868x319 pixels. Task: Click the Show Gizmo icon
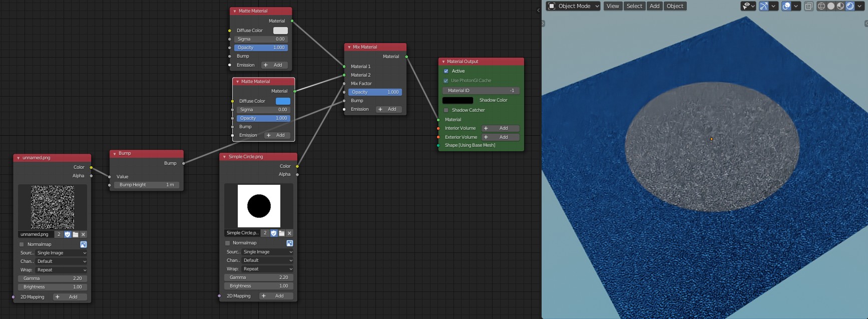click(763, 6)
